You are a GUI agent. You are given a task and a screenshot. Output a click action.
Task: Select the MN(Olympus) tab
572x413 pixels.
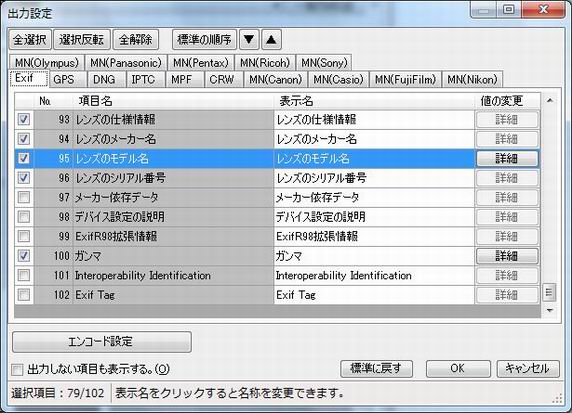(47, 63)
